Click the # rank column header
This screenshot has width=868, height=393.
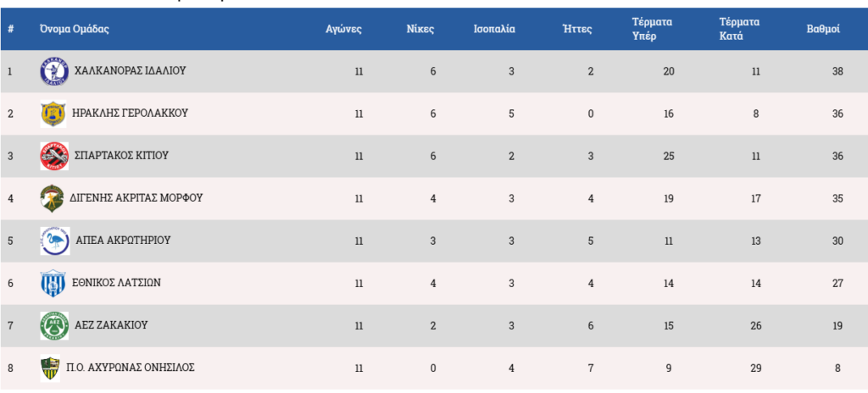click(10, 29)
